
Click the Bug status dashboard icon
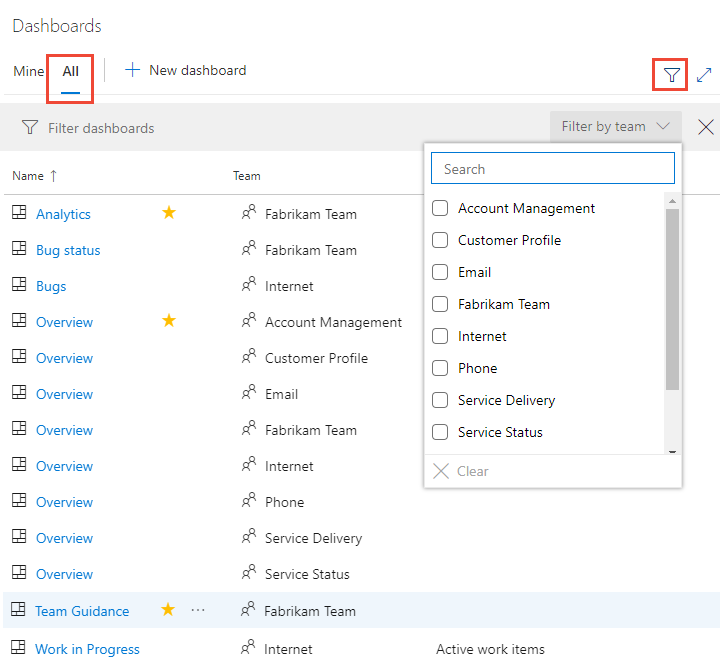click(x=18, y=249)
